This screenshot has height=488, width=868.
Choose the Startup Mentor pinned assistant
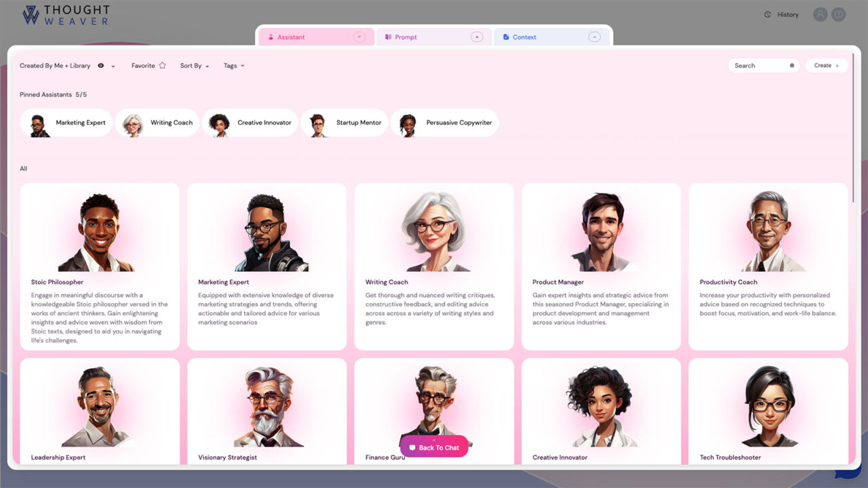click(344, 123)
